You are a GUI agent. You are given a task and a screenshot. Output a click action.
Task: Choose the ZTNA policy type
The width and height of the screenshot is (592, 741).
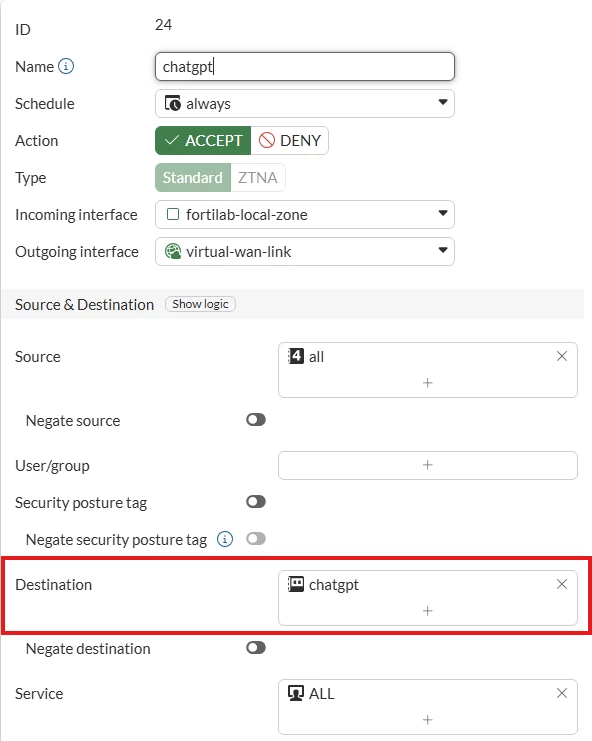pos(258,177)
